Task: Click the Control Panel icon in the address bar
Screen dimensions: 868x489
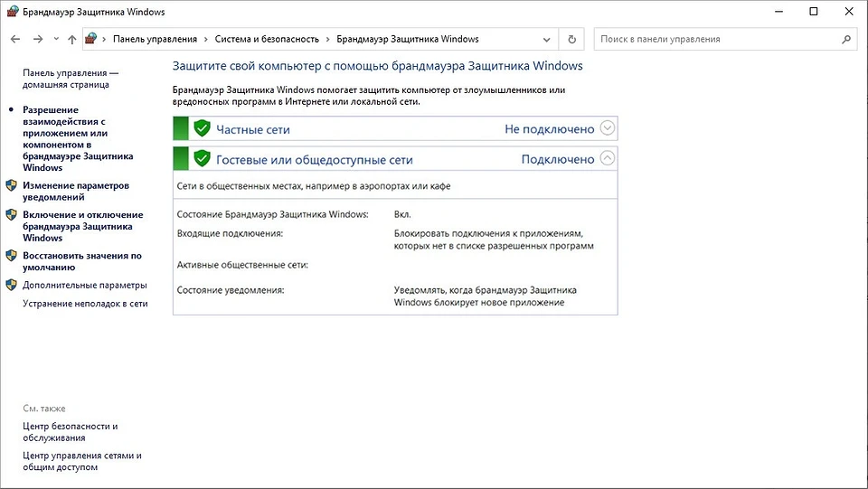Action: 90,39
